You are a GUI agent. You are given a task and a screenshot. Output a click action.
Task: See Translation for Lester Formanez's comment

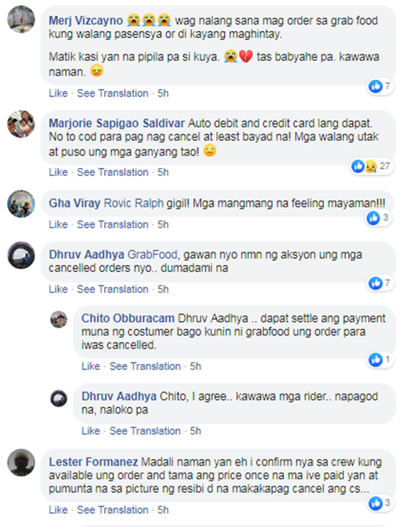[x=113, y=510]
